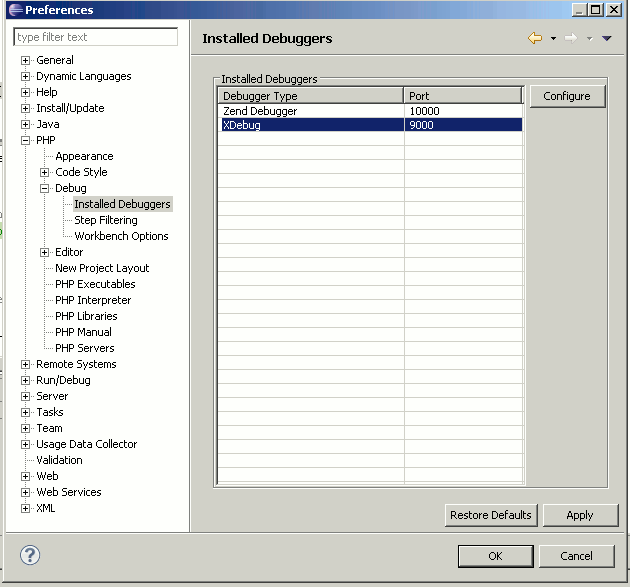630x588 pixels.
Task: Collapse the PHP tree node
Action: (x=25, y=140)
